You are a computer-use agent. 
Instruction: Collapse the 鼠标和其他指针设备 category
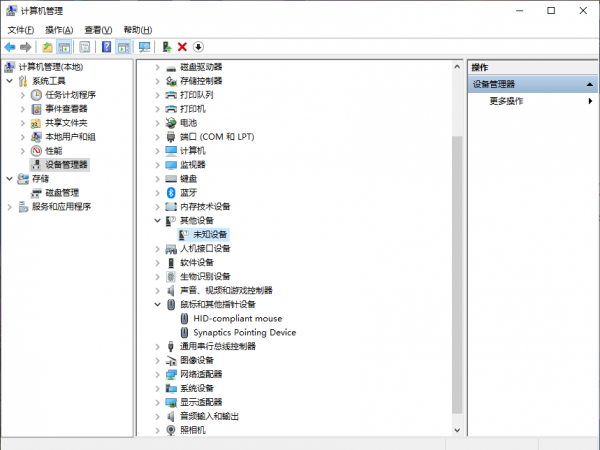[x=158, y=304]
